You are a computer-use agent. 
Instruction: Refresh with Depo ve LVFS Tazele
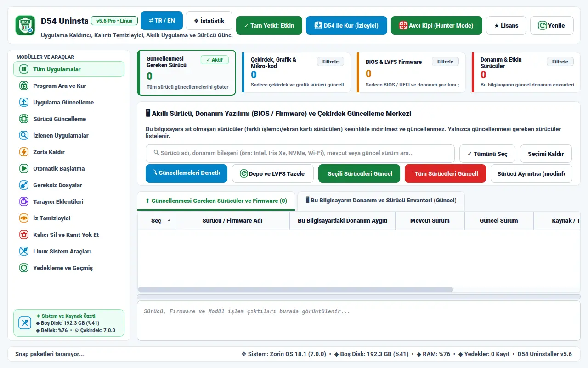click(273, 173)
